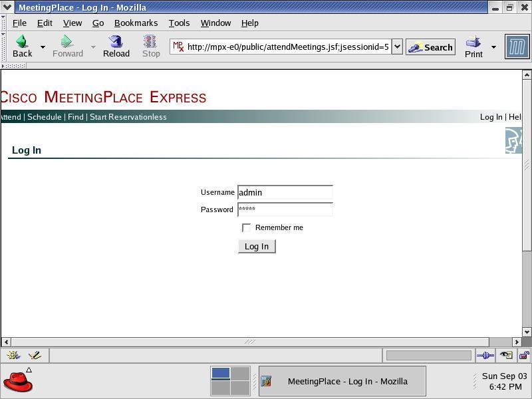Click the vertical scrollbar thumb
Image resolution: width=532 pixels, height=399 pixels.
pos(527,166)
